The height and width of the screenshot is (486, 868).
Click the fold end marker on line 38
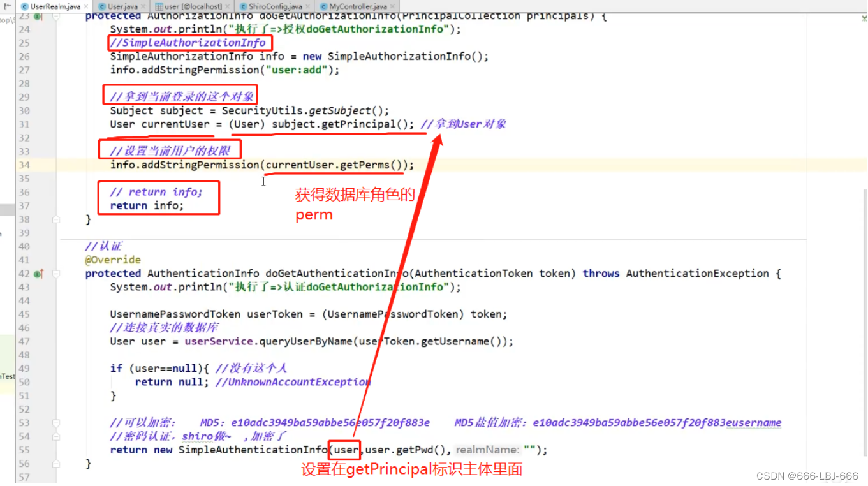pos(56,219)
